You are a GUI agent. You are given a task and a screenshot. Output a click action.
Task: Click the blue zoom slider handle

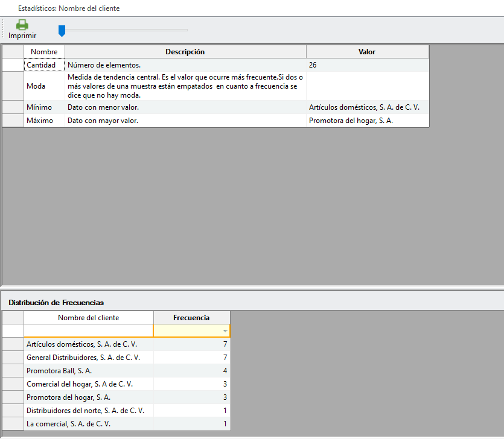pyautogui.click(x=62, y=30)
